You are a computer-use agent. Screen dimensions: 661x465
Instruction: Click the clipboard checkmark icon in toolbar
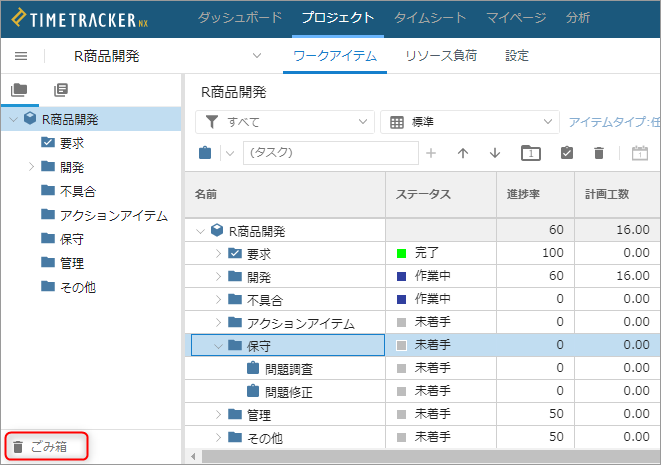[567, 153]
